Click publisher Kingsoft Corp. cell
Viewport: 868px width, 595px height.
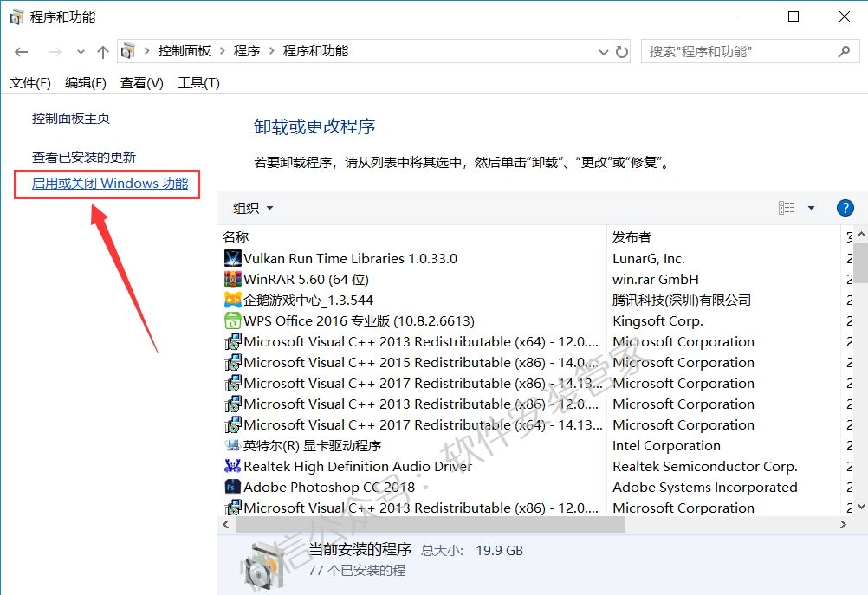(657, 321)
